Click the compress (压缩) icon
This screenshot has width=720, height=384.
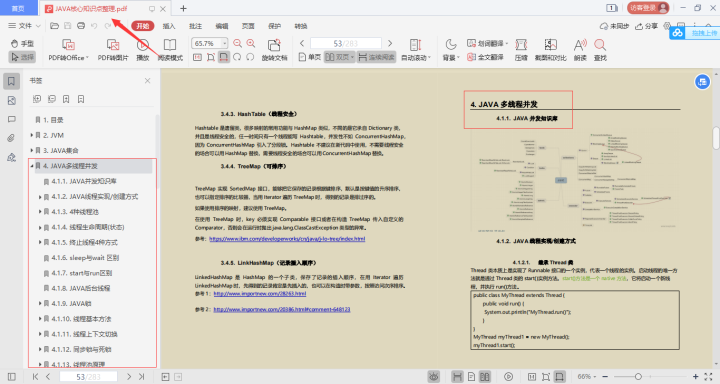(x=521, y=50)
